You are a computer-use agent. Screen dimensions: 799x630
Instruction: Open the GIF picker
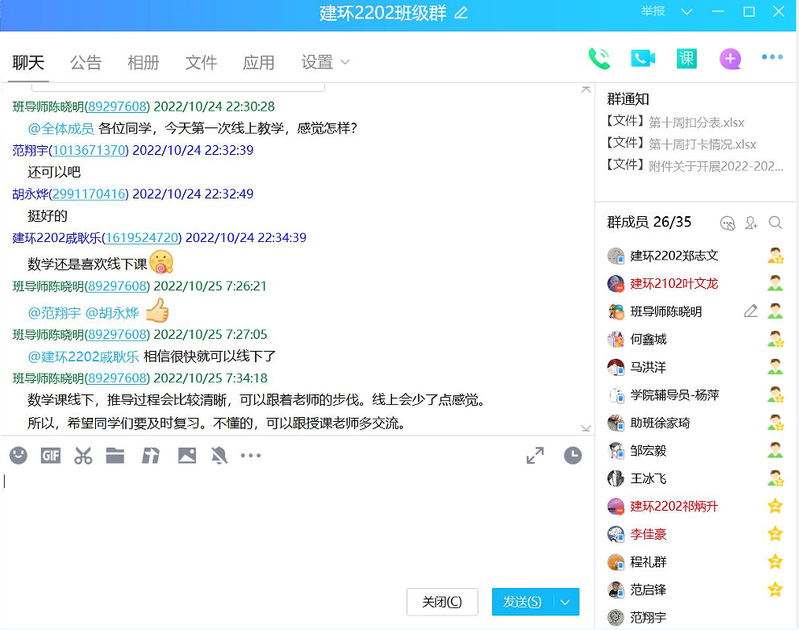click(x=50, y=455)
